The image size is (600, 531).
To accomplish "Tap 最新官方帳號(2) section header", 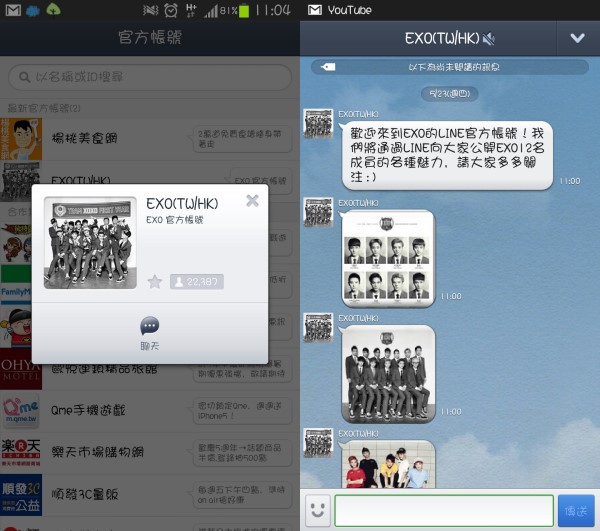I will 44,108.
